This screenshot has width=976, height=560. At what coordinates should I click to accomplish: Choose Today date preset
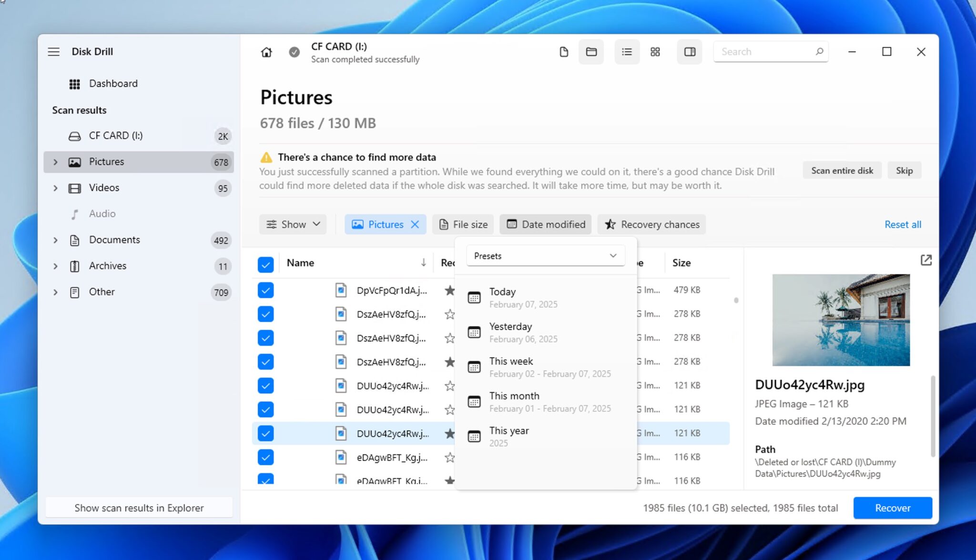coord(546,298)
